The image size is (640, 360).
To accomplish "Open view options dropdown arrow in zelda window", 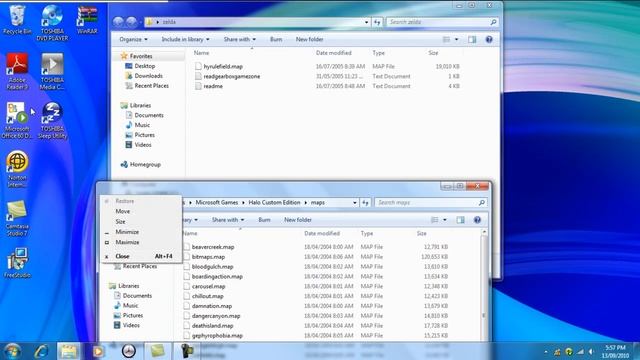I will 456,40.
